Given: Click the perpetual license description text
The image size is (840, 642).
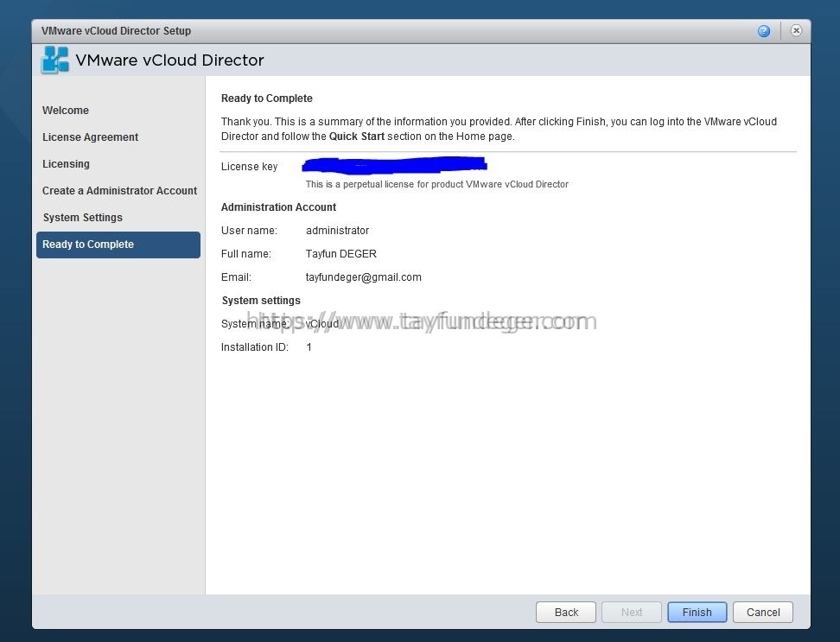Looking at the screenshot, I should click(437, 184).
